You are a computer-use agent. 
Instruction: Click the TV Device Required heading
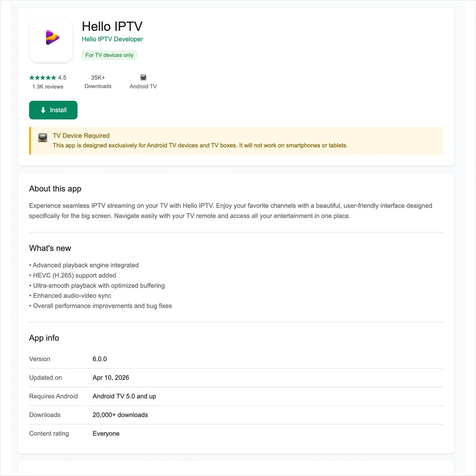click(81, 136)
